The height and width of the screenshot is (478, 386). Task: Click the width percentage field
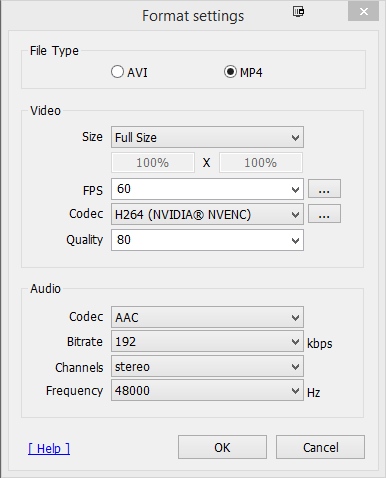pyautogui.click(x=153, y=163)
